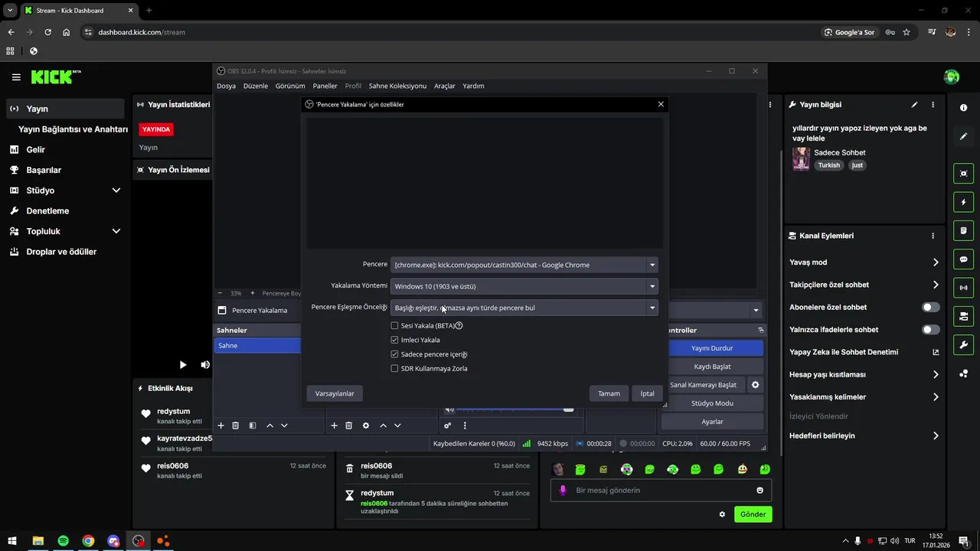The height and width of the screenshot is (551, 980).
Task: Send message with Gönder button
Action: [x=753, y=514]
